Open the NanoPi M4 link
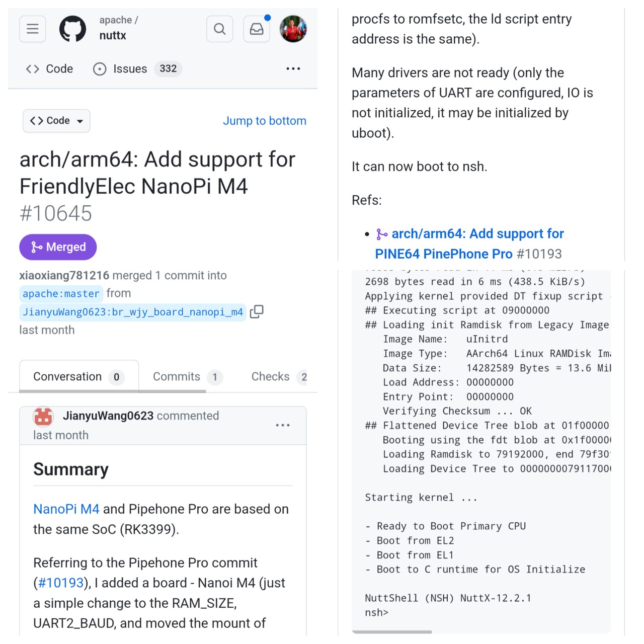The height and width of the screenshot is (644, 644). pos(66,509)
